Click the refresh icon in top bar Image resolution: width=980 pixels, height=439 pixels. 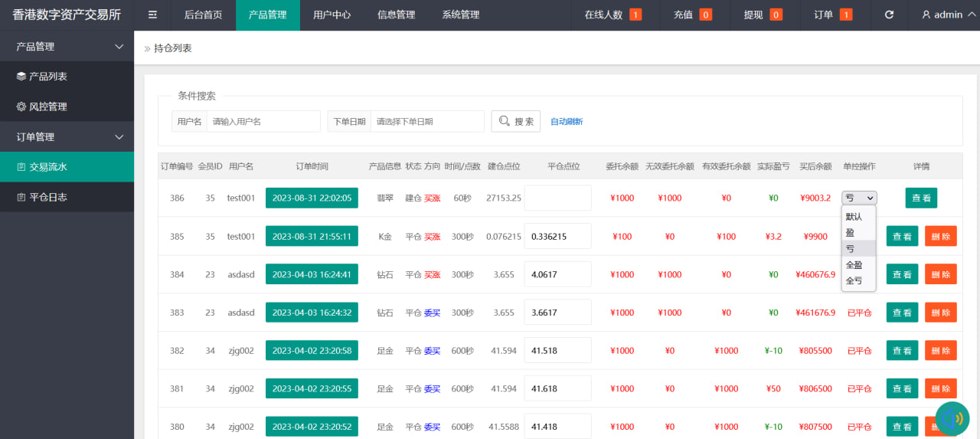889,15
